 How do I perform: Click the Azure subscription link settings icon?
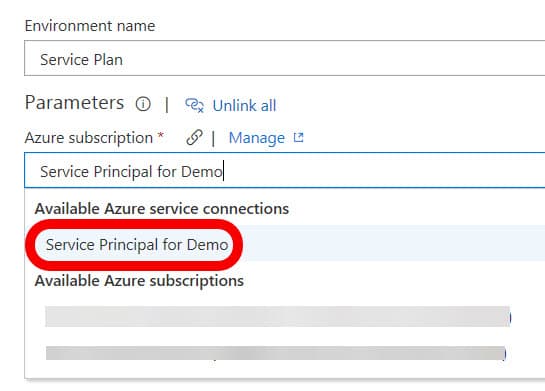(x=194, y=138)
